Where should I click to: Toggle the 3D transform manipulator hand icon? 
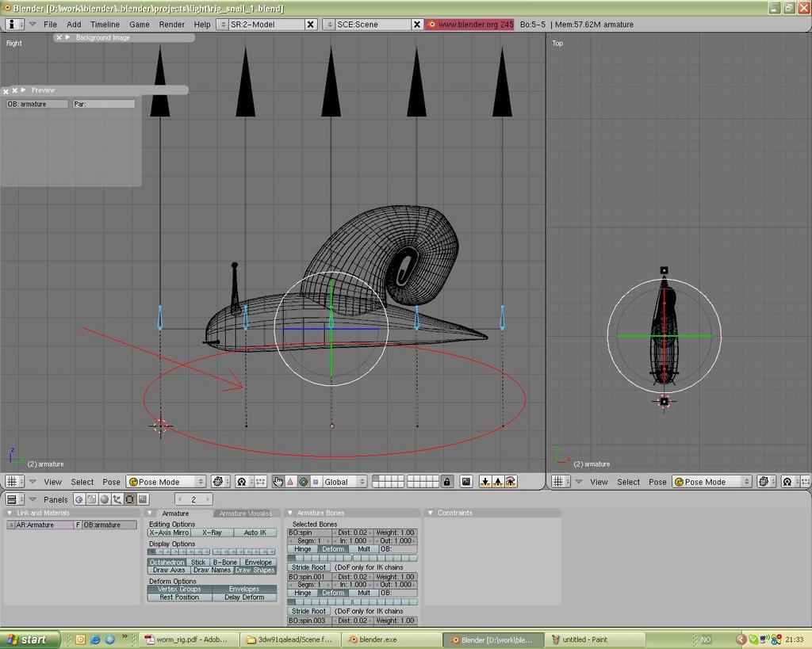click(x=278, y=482)
